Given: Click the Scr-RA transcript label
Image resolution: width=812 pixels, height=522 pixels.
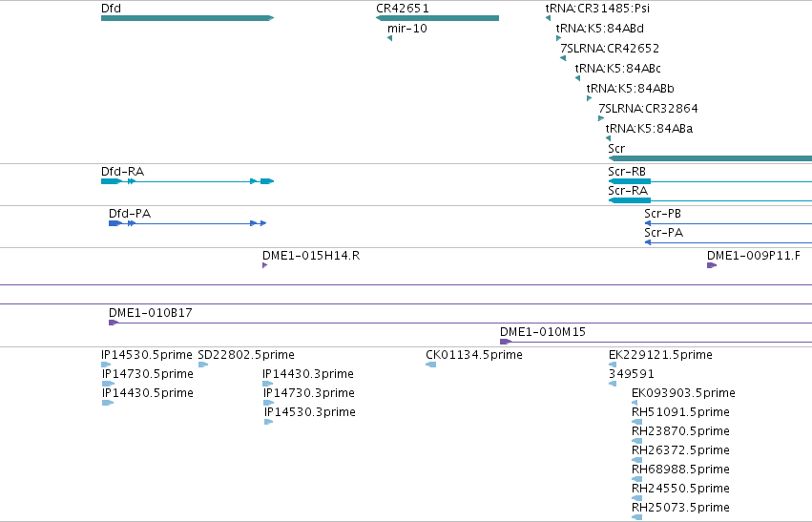Looking at the screenshot, I should [628, 191].
